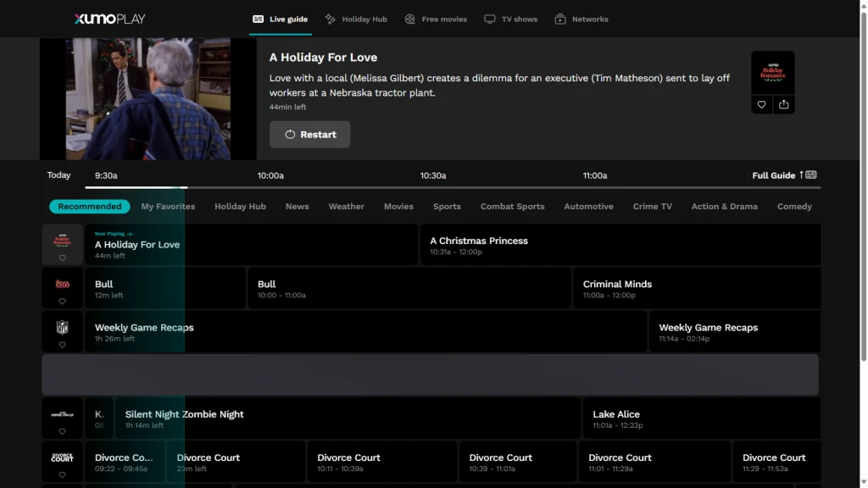Image resolution: width=868 pixels, height=488 pixels.
Task: Select Holiday Hub category filter
Action: (x=240, y=207)
